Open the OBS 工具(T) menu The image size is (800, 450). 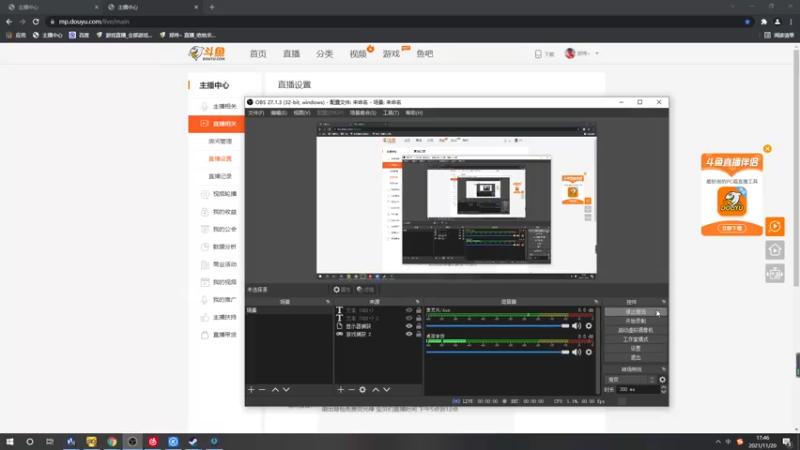tap(391, 113)
